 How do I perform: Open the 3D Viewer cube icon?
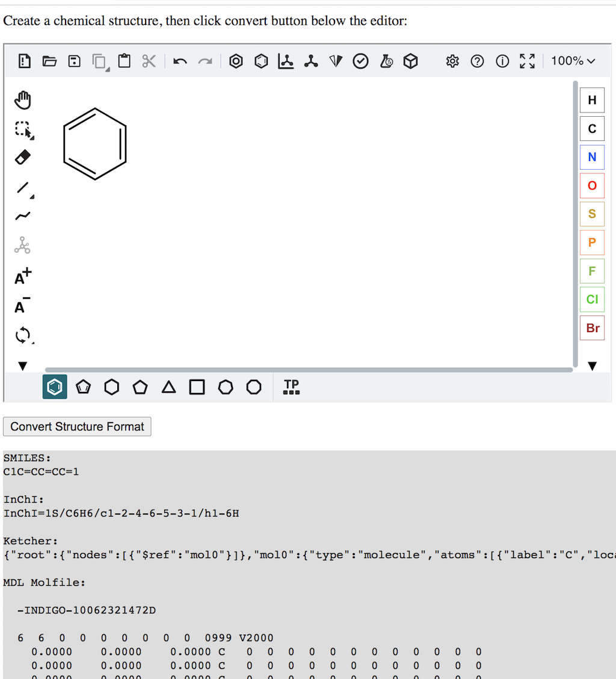pos(410,61)
